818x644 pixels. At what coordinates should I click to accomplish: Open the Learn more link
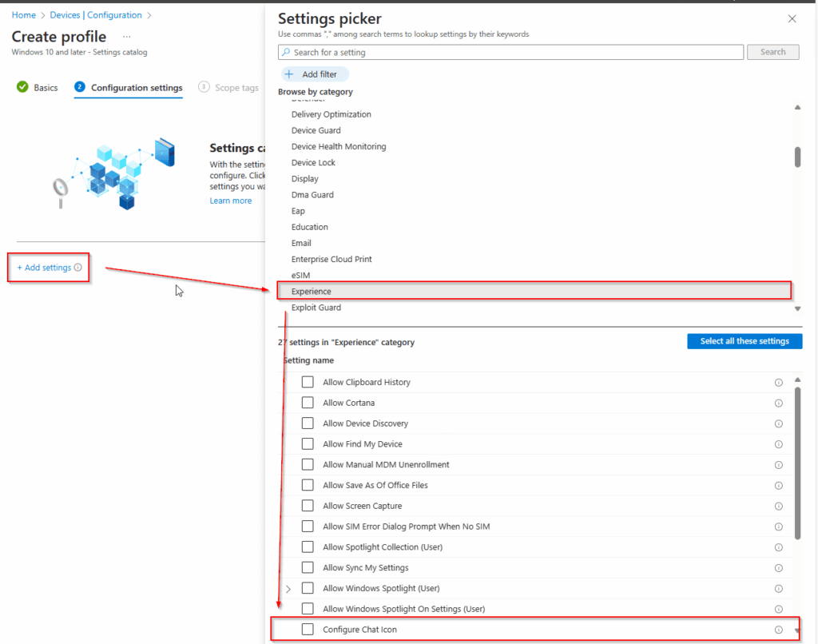[x=230, y=200]
